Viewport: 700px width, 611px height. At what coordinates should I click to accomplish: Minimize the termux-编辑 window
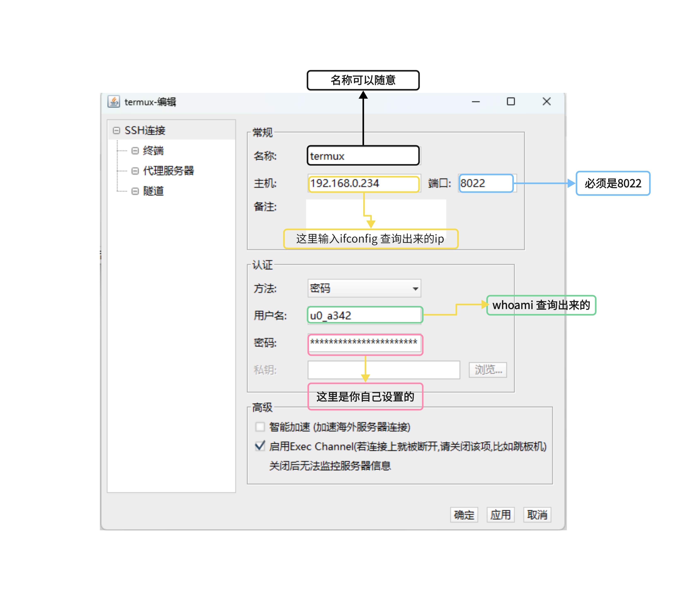(x=476, y=102)
